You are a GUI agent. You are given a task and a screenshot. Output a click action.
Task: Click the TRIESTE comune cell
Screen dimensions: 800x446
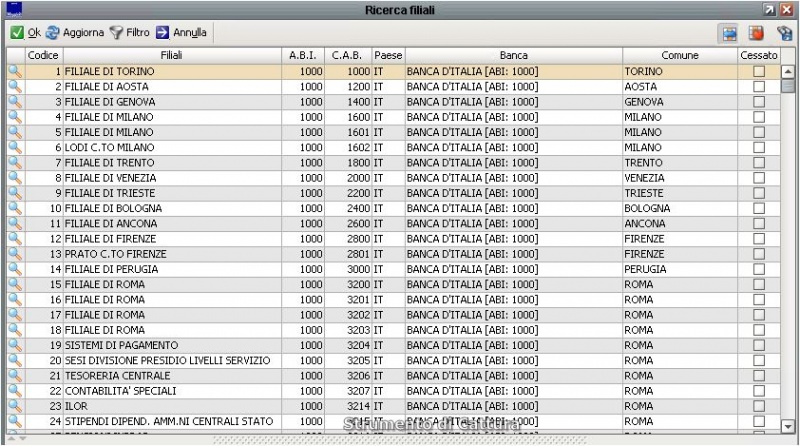pyautogui.click(x=680, y=193)
